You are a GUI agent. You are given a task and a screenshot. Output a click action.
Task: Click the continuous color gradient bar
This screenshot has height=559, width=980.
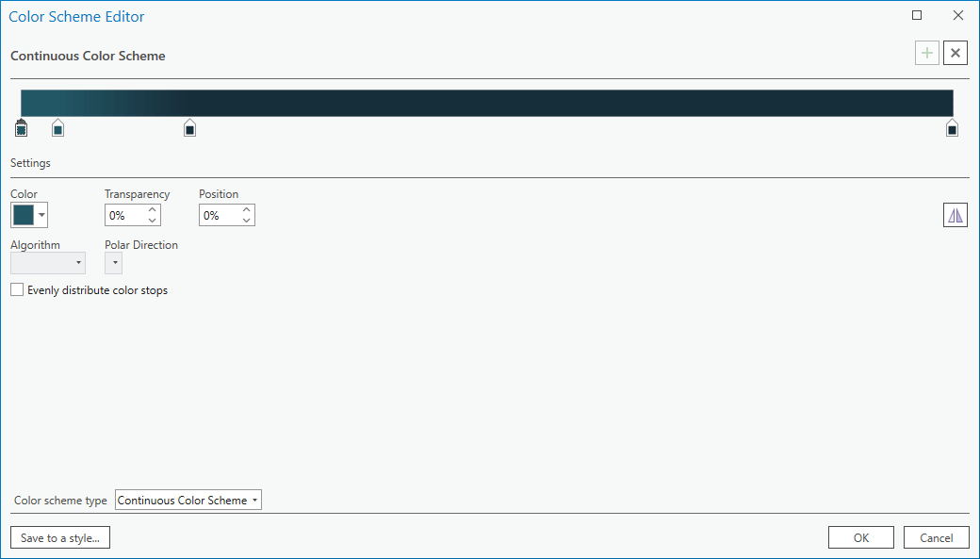point(487,103)
